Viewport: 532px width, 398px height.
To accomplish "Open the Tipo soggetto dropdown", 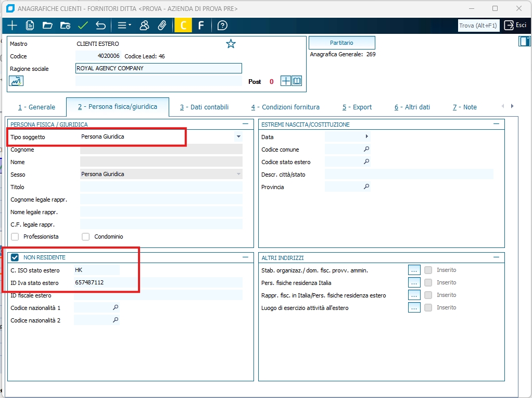I will point(238,136).
